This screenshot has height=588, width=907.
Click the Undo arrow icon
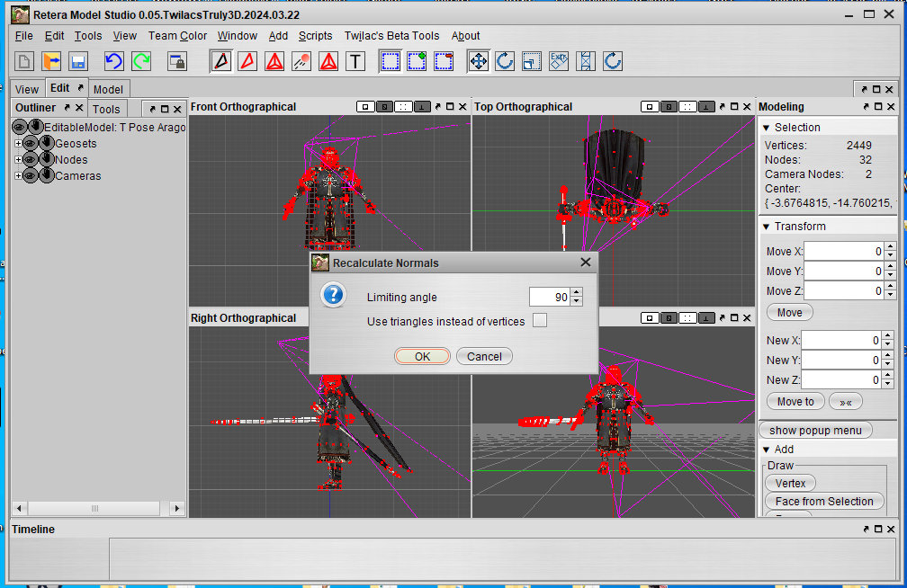113,61
